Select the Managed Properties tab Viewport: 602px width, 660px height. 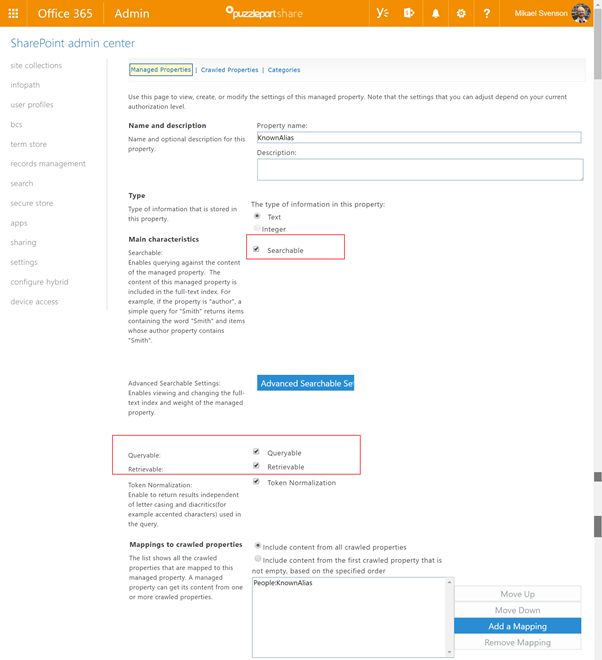161,69
